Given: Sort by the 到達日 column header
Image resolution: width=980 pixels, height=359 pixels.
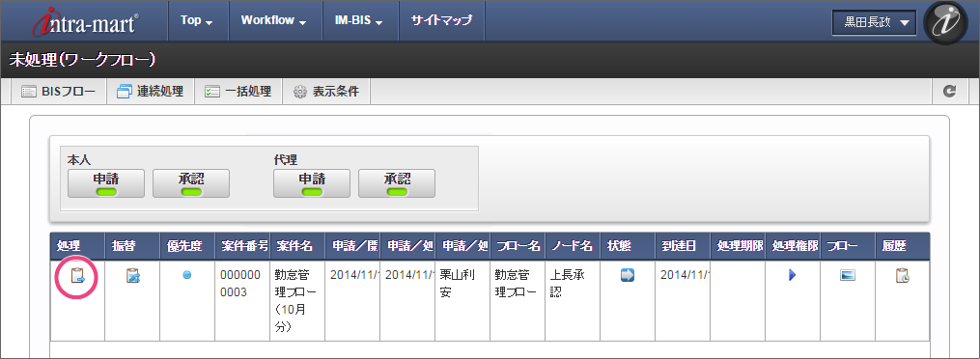Looking at the screenshot, I should click(x=683, y=246).
